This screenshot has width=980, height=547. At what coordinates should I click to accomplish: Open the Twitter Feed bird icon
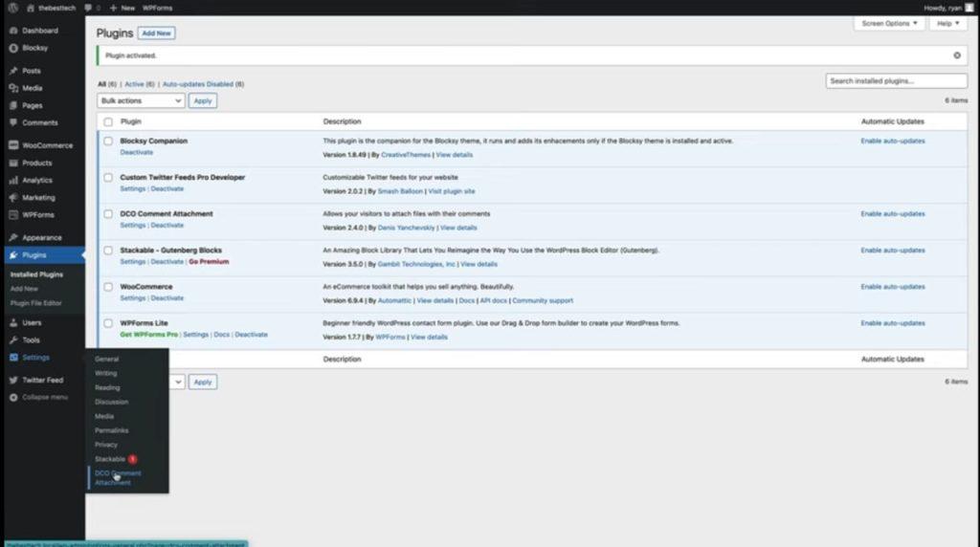click(13, 381)
